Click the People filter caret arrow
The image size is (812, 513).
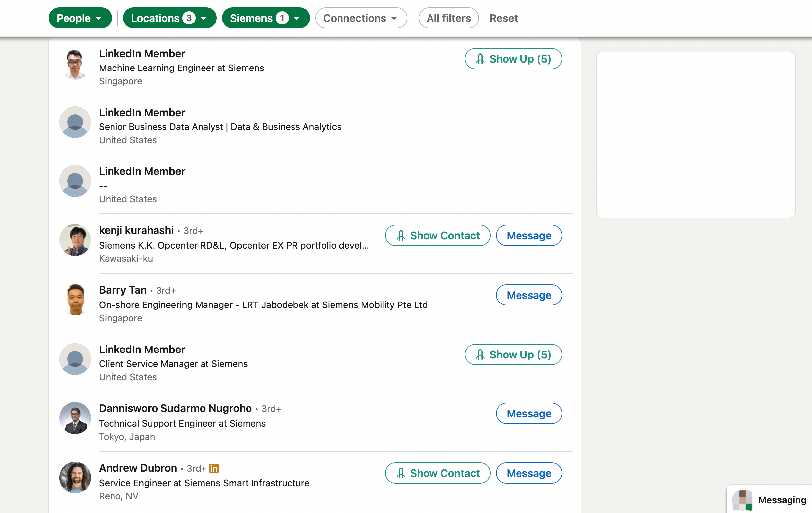[x=99, y=18]
